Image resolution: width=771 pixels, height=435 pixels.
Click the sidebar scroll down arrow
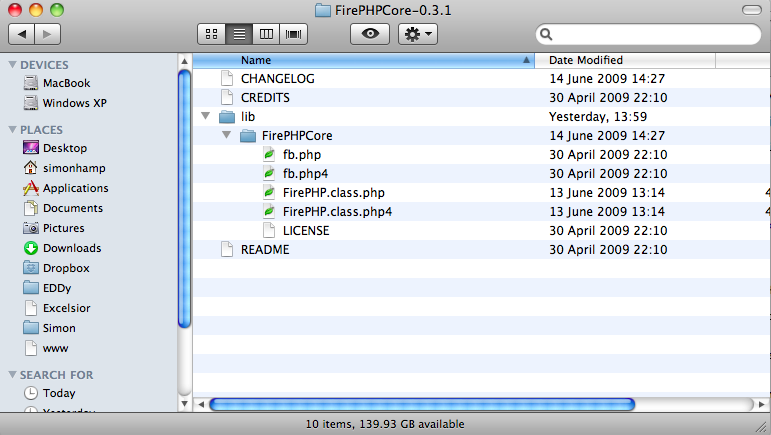[x=184, y=404]
